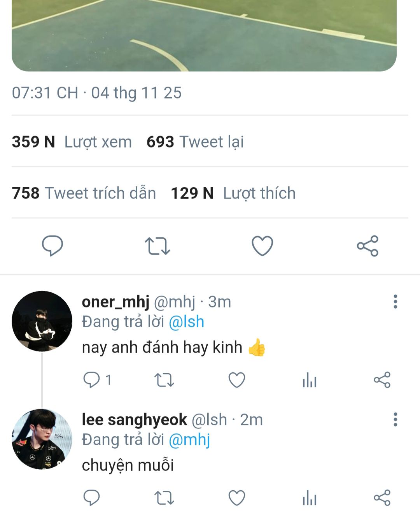Open oner_mhj's profile picture
The height and width of the screenshot is (516, 420).
42,321
